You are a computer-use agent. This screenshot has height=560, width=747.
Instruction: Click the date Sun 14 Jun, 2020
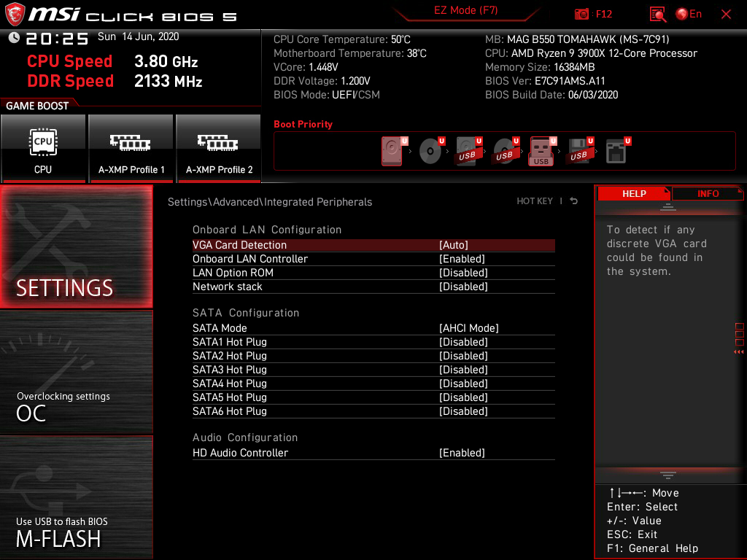[x=138, y=36]
